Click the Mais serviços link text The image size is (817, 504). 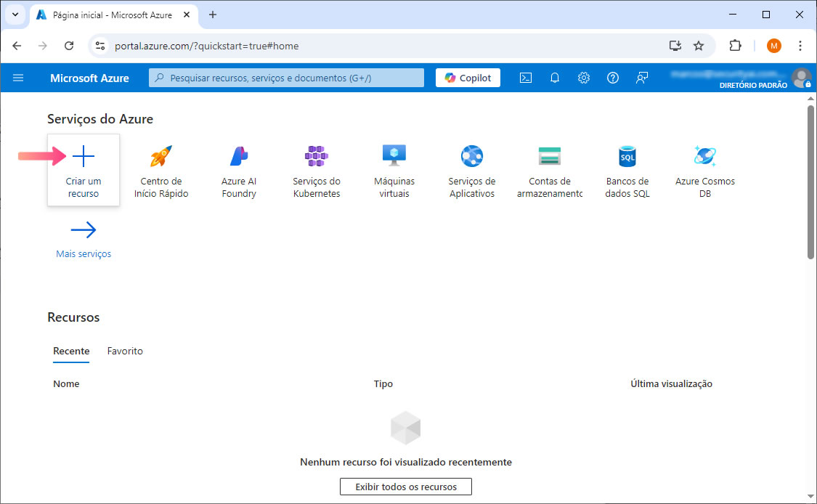(84, 254)
